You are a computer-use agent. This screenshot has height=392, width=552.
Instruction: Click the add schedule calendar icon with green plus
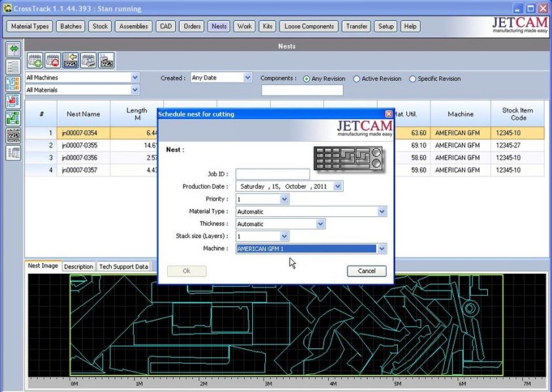[x=35, y=60]
